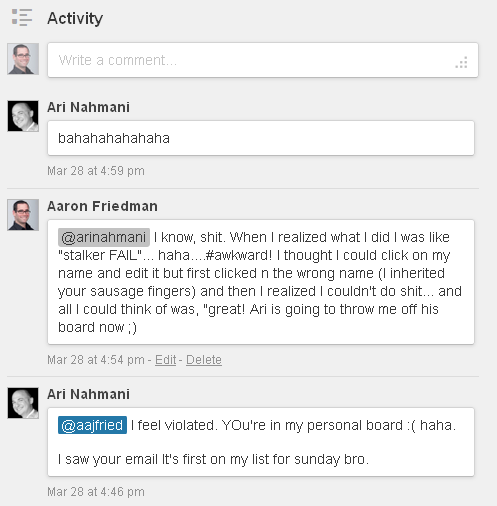The height and width of the screenshot is (506, 497).
Task: Open Ari Nahmani's avatar on last comment
Action: pos(23,403)
